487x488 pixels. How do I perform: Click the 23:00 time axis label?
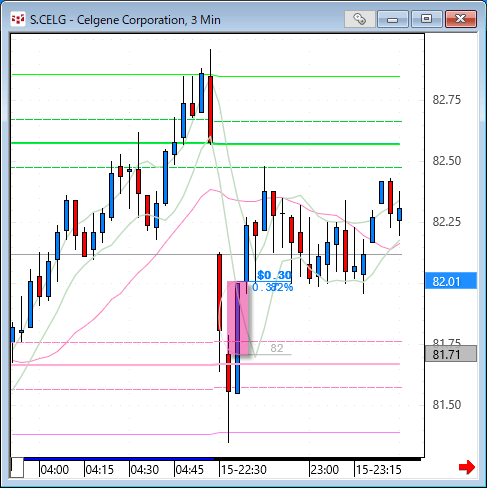click(x=325, y=470)
